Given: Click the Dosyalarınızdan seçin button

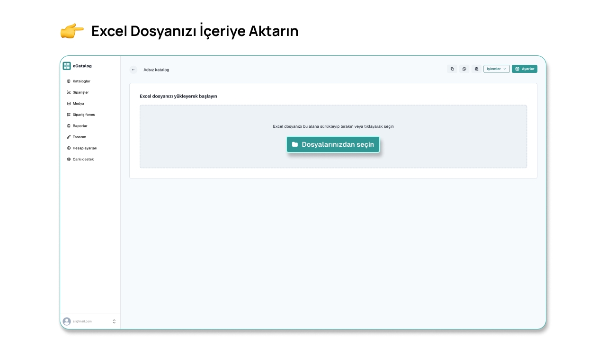Looking at the screenshot, I should point(333,144).
